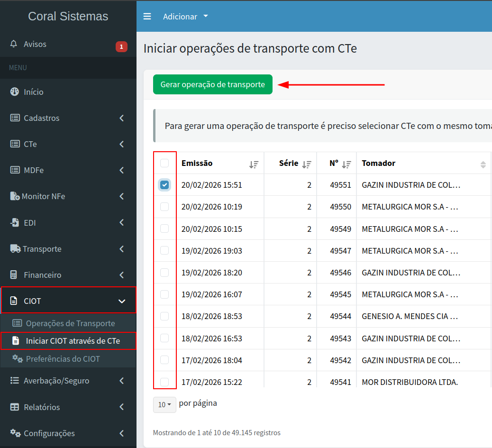Screen dimensions: 492x448
Task: Open the rows per page dropdown
Action: coord(164,404)
